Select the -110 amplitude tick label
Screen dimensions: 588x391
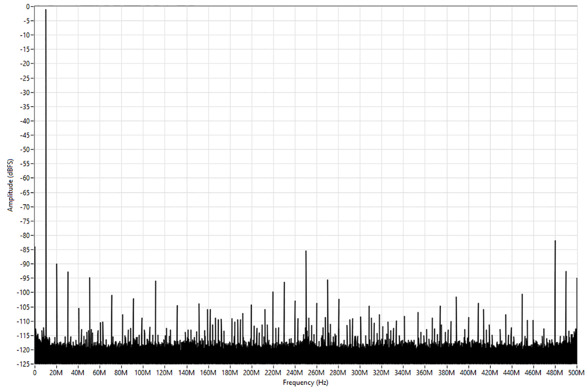click(x=24, y=321)
